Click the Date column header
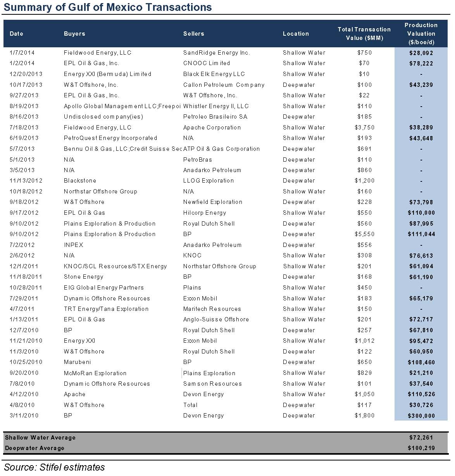Image resolution: width=455 pixels, height=476 pixels. point(16,34)
